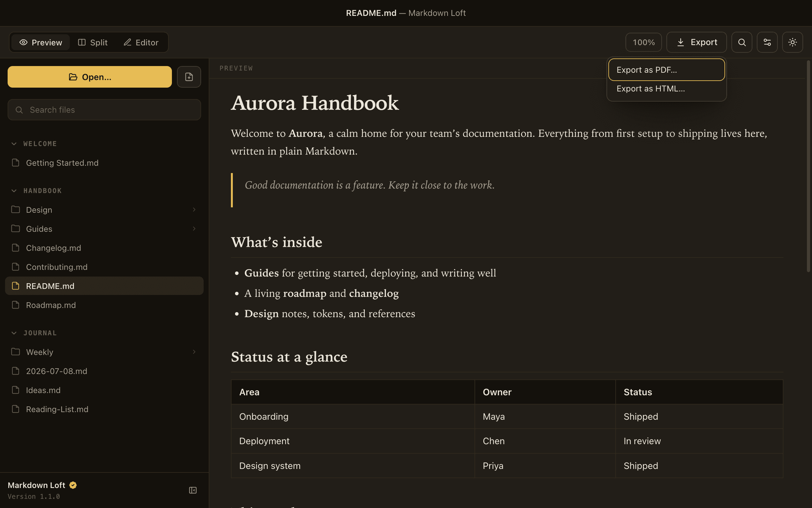Screen dimensions: 812x508
Task: Click the Deployment table cell
Action: tap(353, 441)
